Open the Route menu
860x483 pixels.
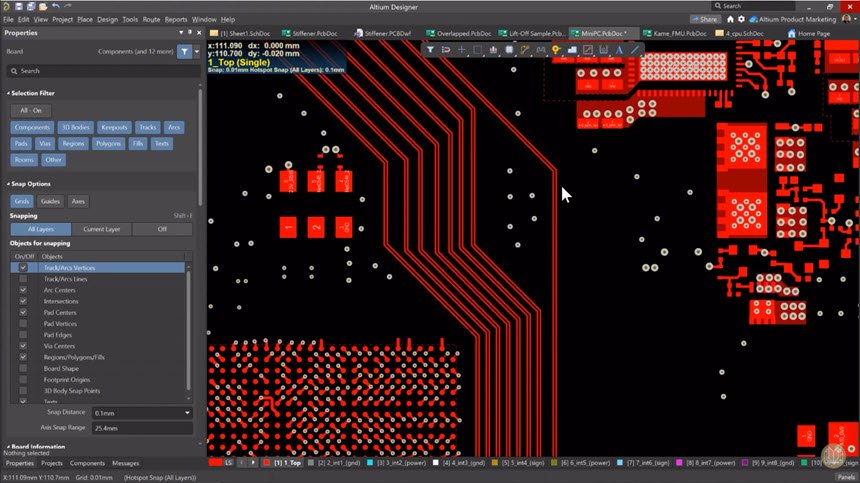[x=151, y=19]
